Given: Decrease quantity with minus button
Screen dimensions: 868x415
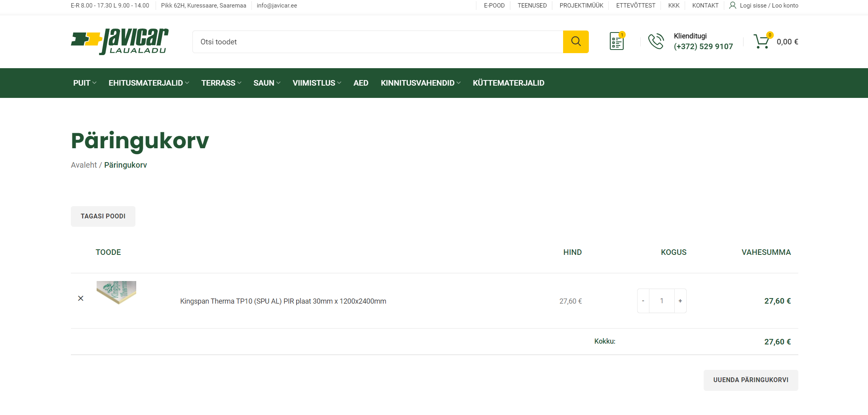Looking at the screenshot, I should (x=643, y=301).
